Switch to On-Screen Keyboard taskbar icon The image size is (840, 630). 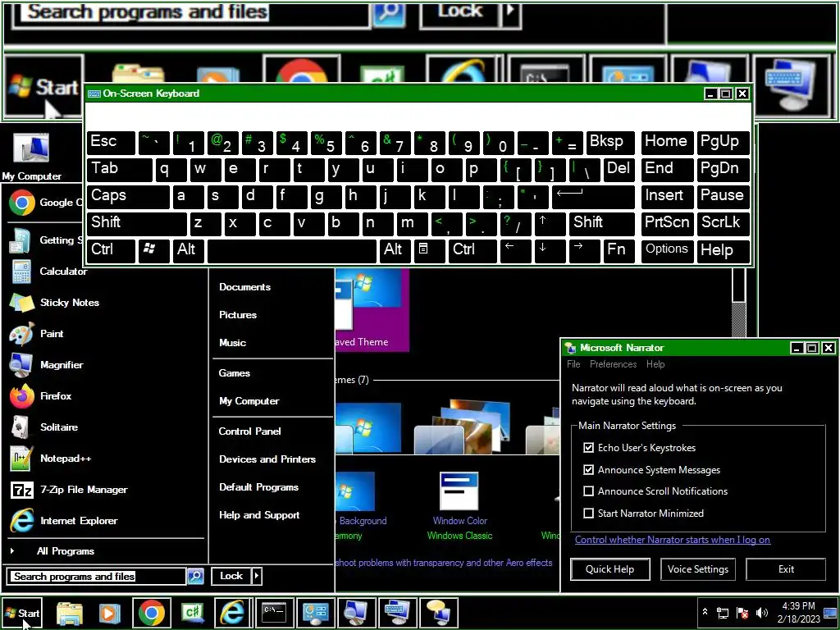click(x=397, y=613)
